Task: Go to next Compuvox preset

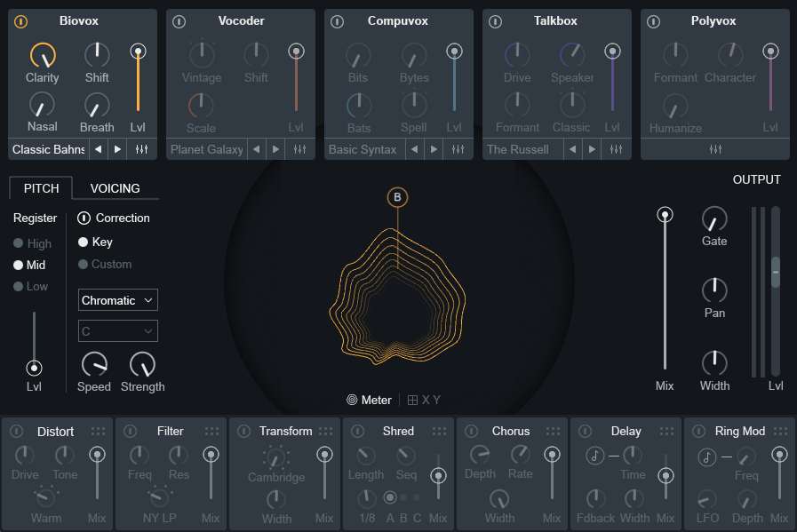Action: (434, 149)
